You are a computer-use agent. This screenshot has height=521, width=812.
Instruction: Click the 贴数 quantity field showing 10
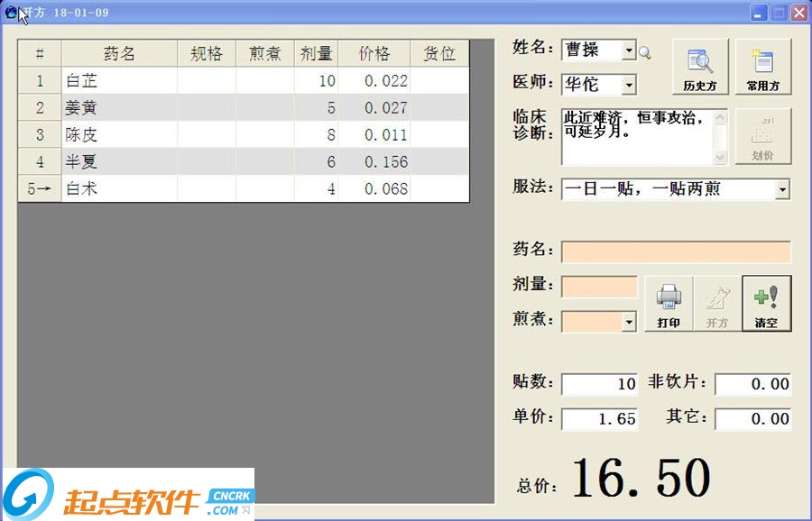pyautogui.click(x=600, y=384)
